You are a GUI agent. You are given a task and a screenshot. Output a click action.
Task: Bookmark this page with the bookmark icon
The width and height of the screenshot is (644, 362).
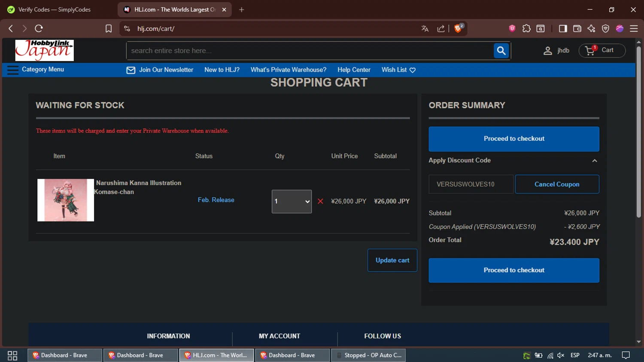click(109, 28)
